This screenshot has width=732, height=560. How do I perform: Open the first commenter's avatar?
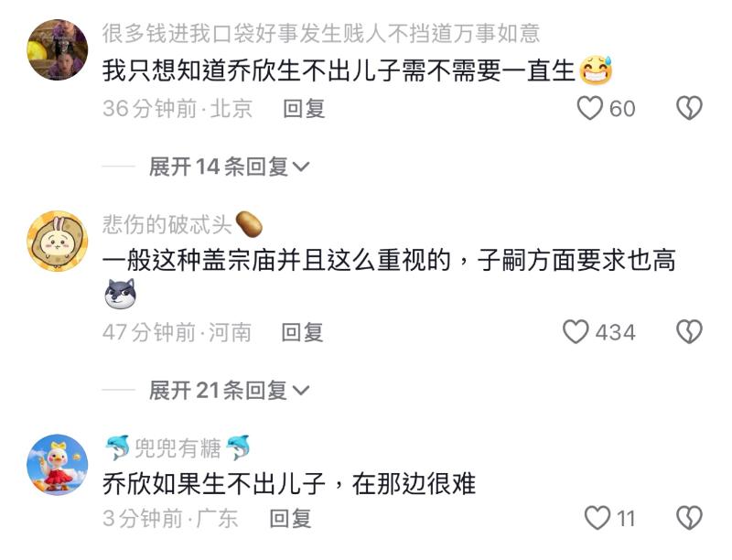[58, 49]
